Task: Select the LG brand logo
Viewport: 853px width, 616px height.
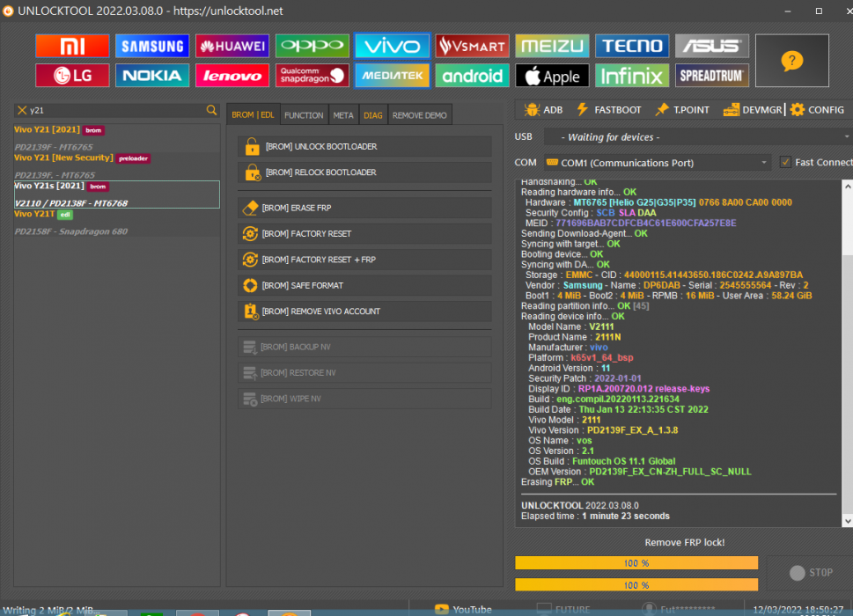Action: point(72,76)
